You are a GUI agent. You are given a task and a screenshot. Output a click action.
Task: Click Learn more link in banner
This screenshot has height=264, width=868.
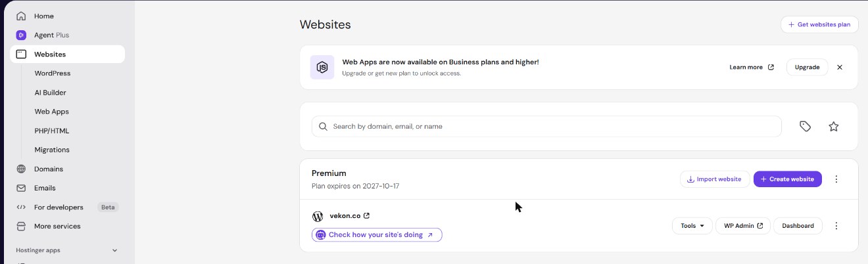[x=746, y=67]
